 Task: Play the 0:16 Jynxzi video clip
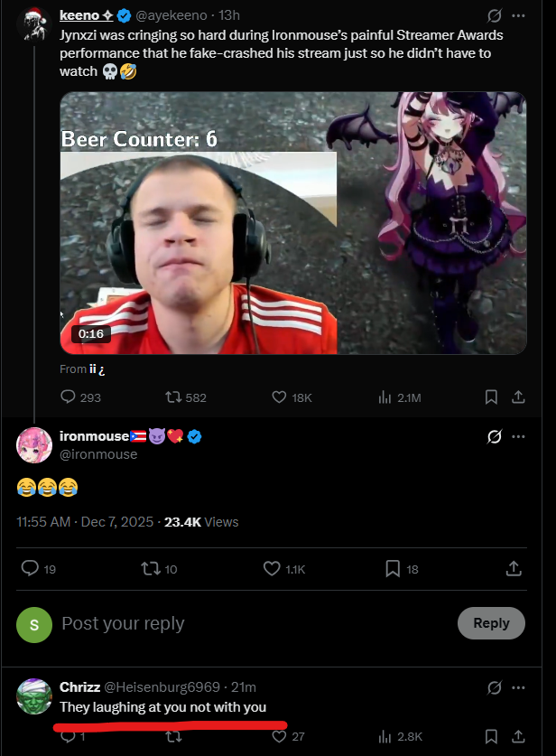click(x=292, y=223)
